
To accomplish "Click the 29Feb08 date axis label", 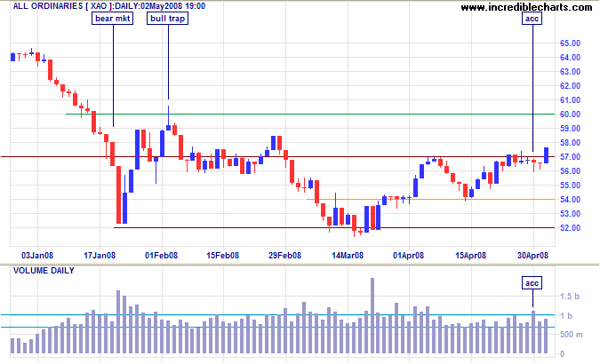I will tap(284, 256).
